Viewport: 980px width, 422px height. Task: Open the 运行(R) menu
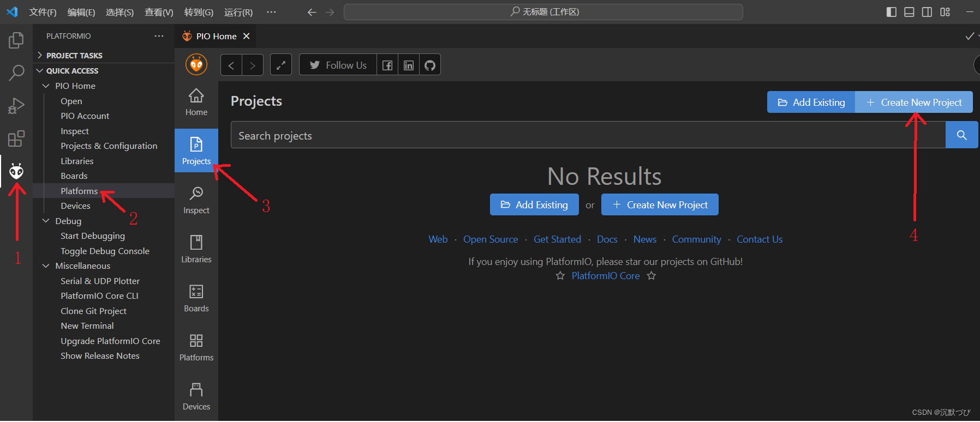tap(238, 12)
